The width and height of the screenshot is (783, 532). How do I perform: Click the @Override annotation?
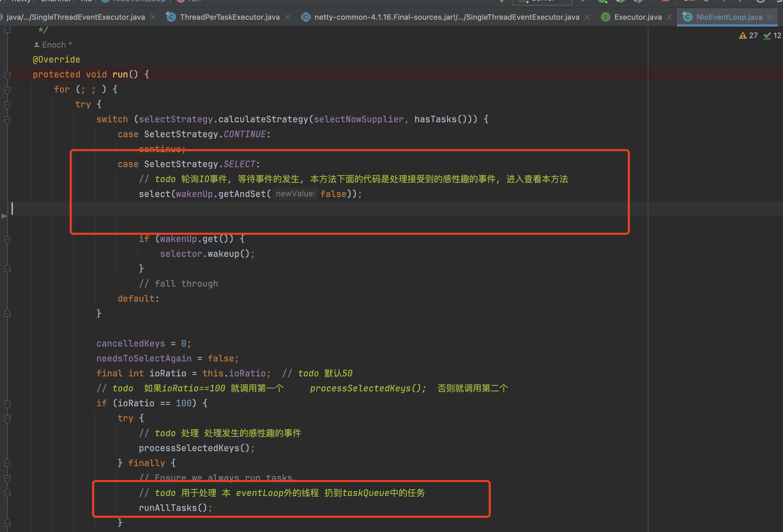pos(56,59)
